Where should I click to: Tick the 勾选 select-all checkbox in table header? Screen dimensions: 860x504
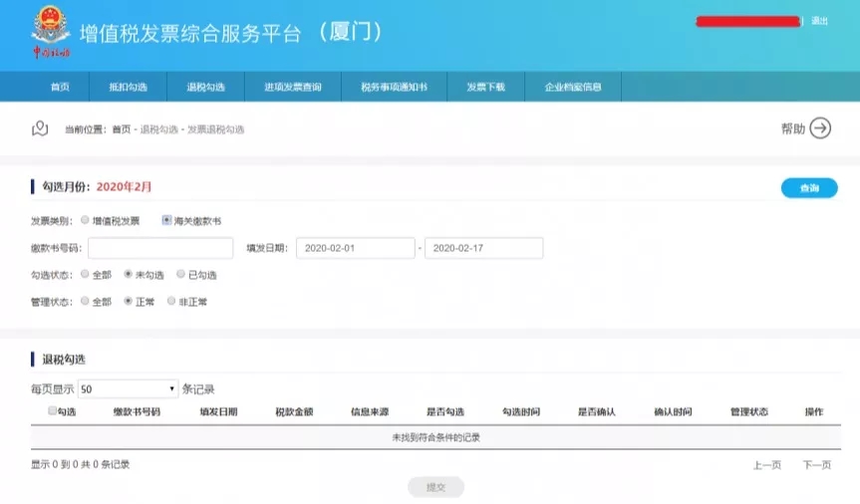[x=53, y=410]
